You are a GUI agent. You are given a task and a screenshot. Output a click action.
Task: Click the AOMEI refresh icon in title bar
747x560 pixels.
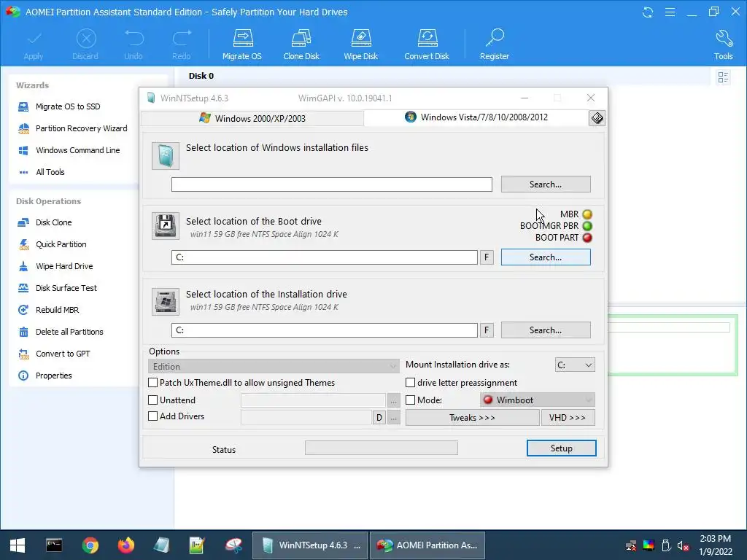[648, 12]
